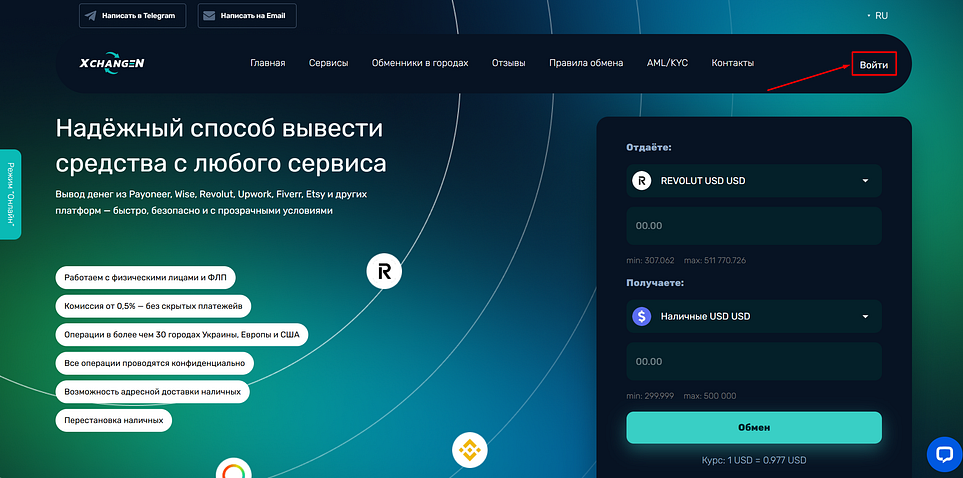Go to Обменники в городах page
Viewport: 963px width, 478px height.
[x=419, y=63]
